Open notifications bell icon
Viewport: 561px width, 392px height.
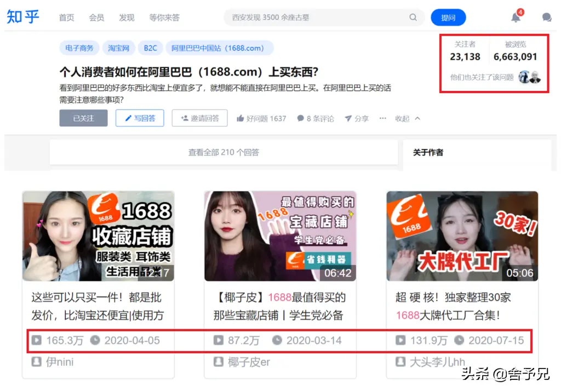point(516,18)
